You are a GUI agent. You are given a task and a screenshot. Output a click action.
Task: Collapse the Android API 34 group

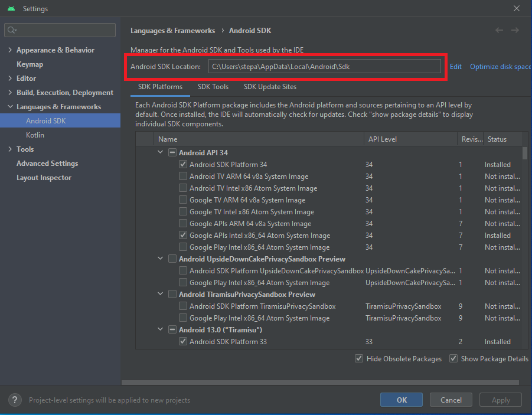pyautogui.click(x=161, y=152)
